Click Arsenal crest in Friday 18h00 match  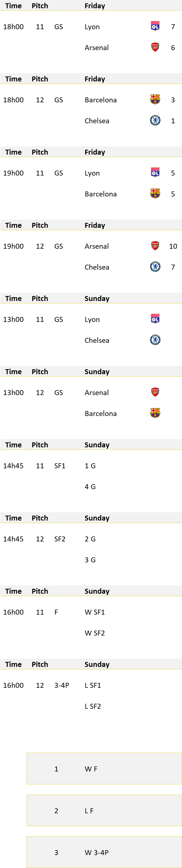coord(155,47)
